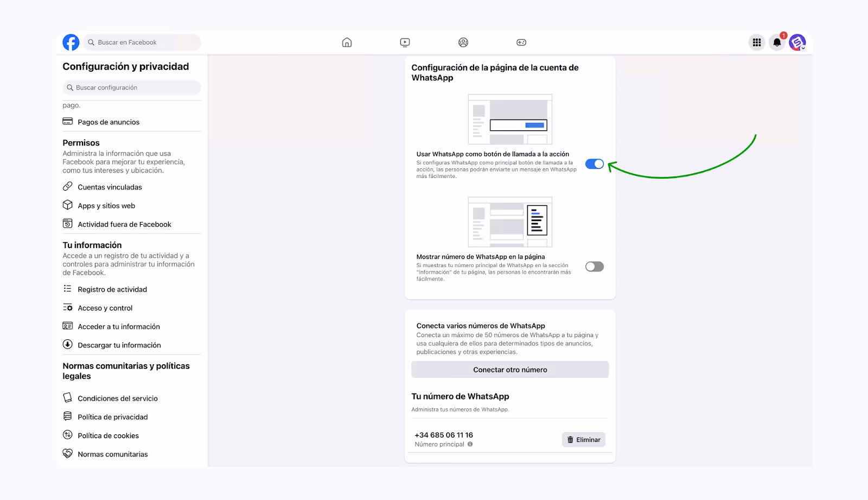The image size is (868, 500).
Task: Click the magnifier icon in Buscar configuración
Action: (x=70, y=87)
